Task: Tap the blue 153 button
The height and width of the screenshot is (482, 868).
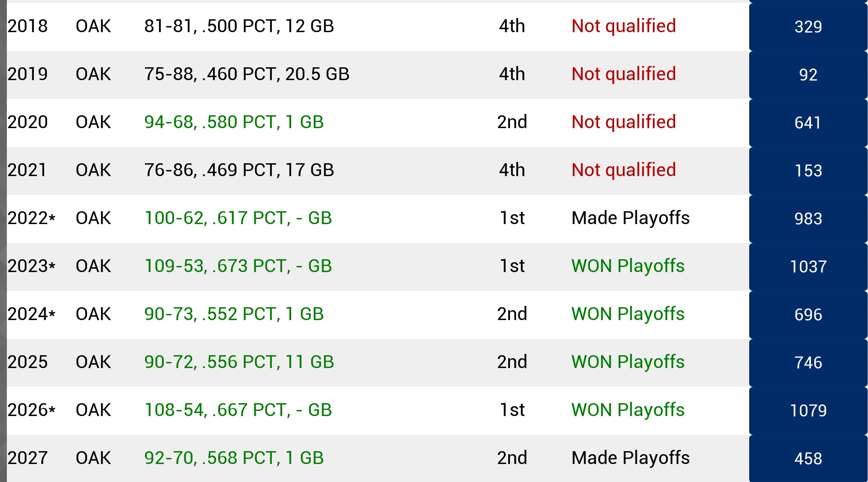Action: click(808, 171)
